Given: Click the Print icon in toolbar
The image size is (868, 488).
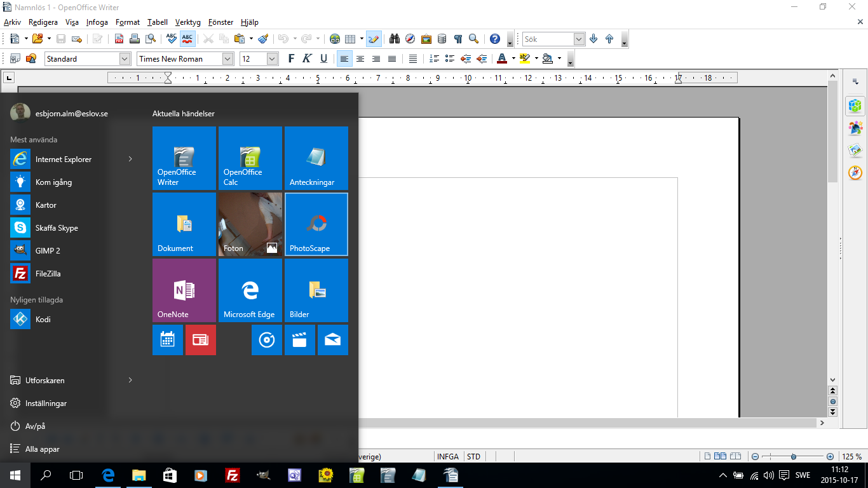Looking at the screenshot, I should (135, 39).
